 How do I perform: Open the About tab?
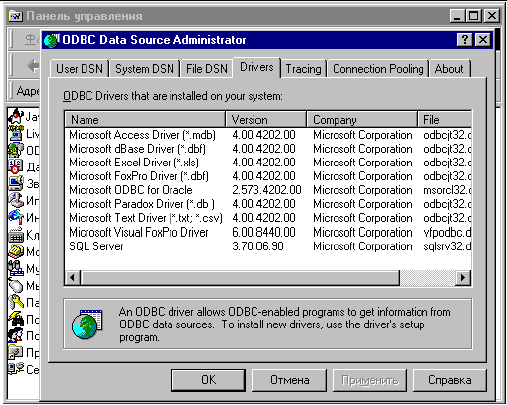pyautogui.click(x=449, y=69)
